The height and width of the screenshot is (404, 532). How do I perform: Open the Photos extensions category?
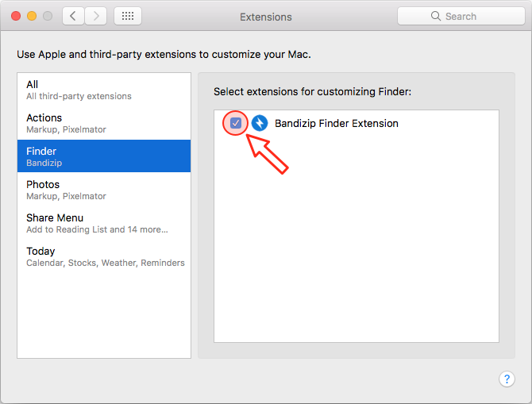point(104,190)
